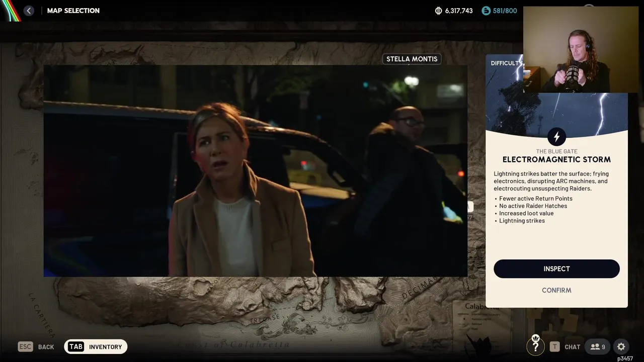The height and width of the screenshot is (362, 644).
Task: Open the Inventory with TAB button
Action: coord(96,346)
